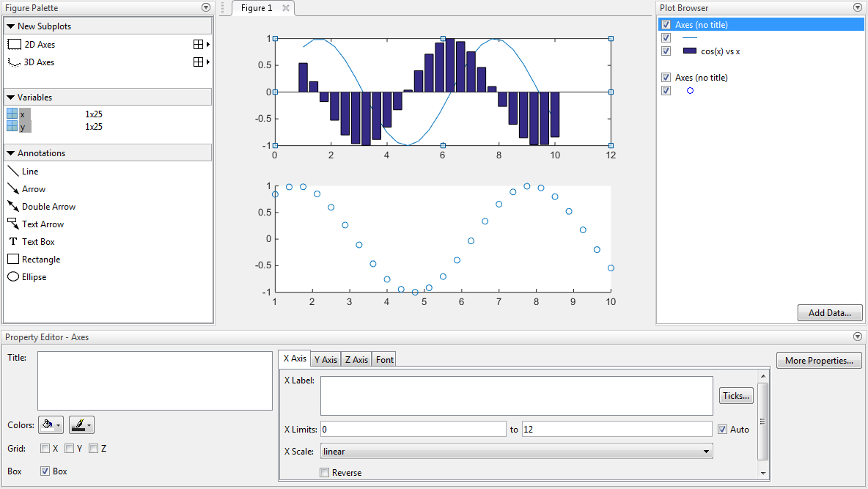Check the Reverse axis checkbox
868x489 pixels.
pos(324,472)
